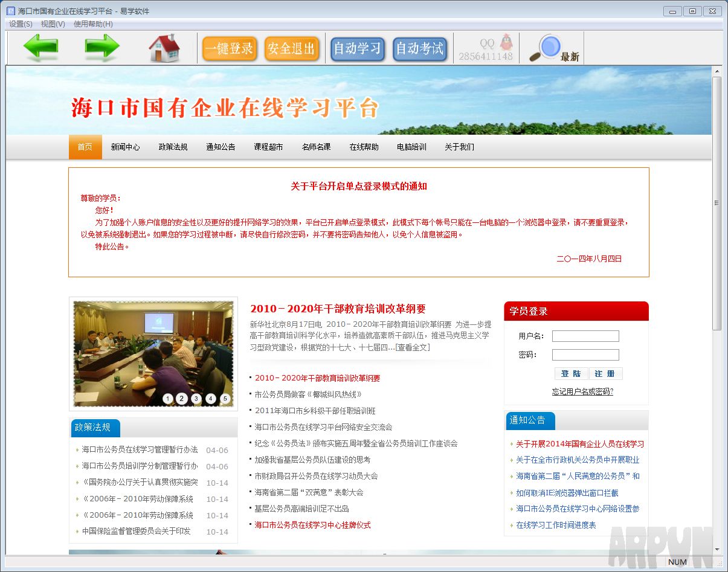The height and width of the screenshot is (572, 728).
Task: Click the 登陆 login button
Action: [x=571, y=373]
